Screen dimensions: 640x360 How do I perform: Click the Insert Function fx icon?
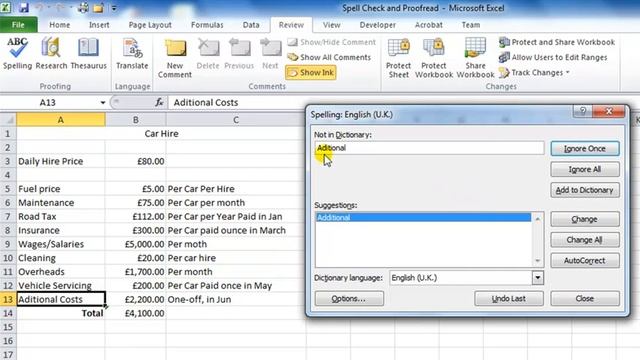coord(159,102)
